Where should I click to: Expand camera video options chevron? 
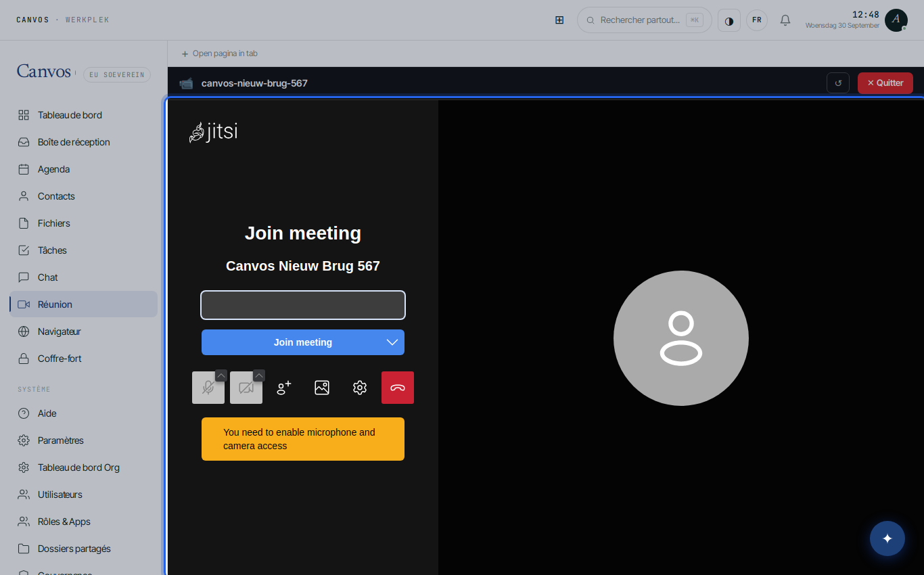(x=259, y=375)
